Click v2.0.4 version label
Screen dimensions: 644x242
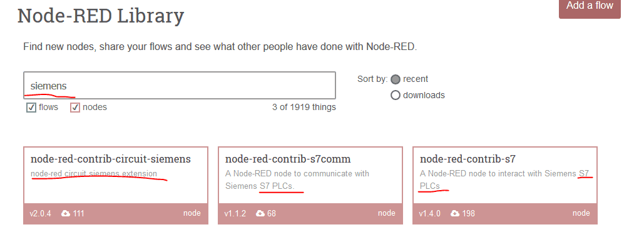point(40,213)
